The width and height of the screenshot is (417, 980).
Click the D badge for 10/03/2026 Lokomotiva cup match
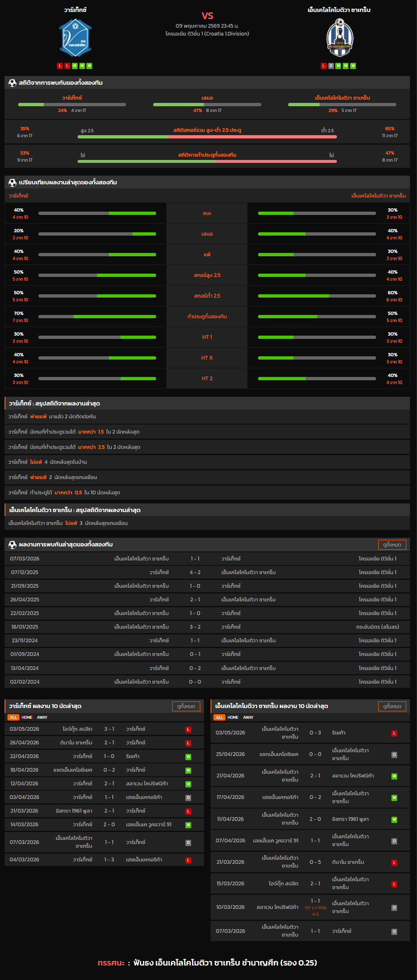pyautogui.click(x=394, y=908)
